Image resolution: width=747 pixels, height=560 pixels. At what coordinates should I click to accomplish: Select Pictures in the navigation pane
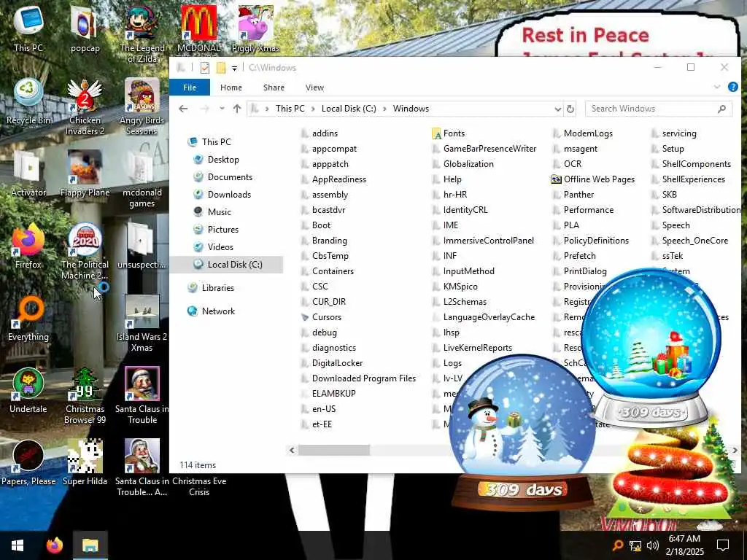click(x=222, y=230)
